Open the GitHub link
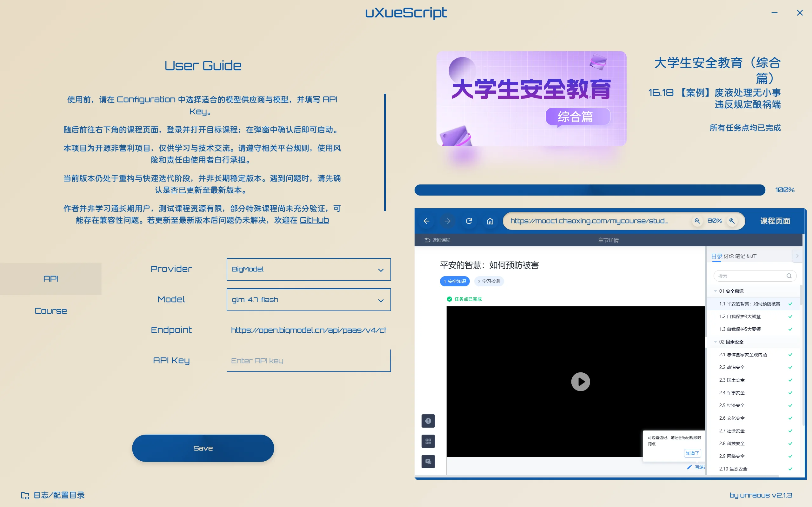Image resolution: width=812 pixels, height=507 pixels. click(x=314, y=220)
